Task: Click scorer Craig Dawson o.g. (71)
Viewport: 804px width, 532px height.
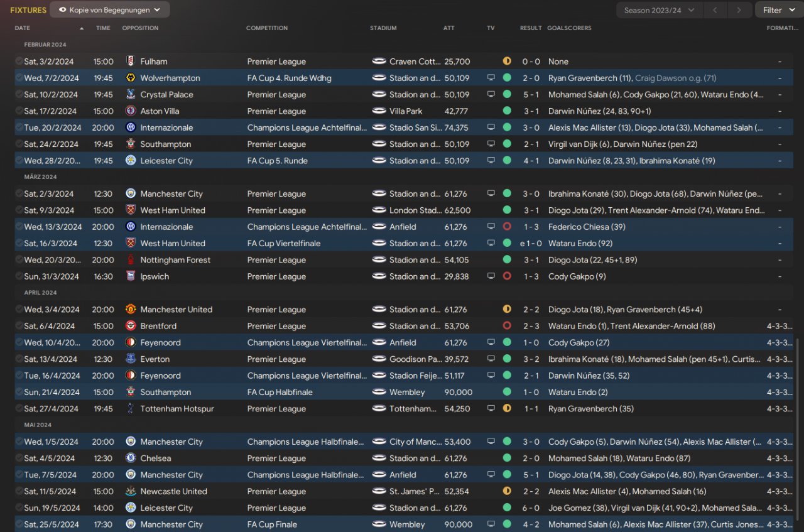Action: pos(676,78)
